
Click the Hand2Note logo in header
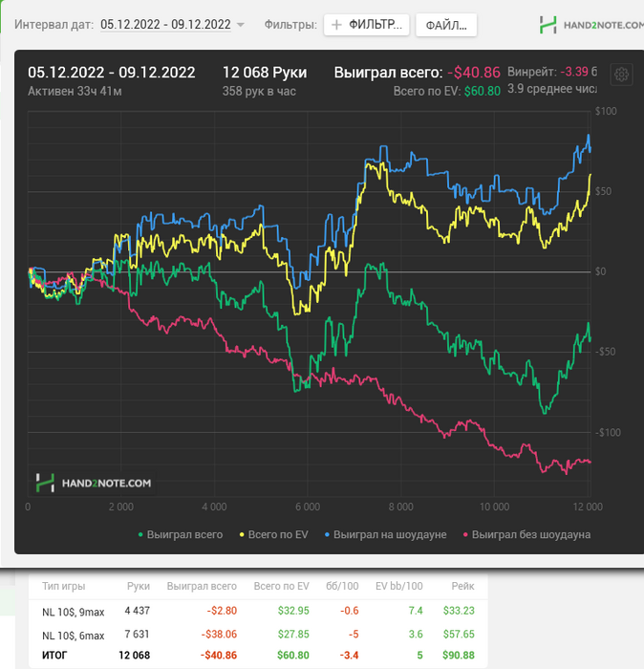[x=591, y=25]
